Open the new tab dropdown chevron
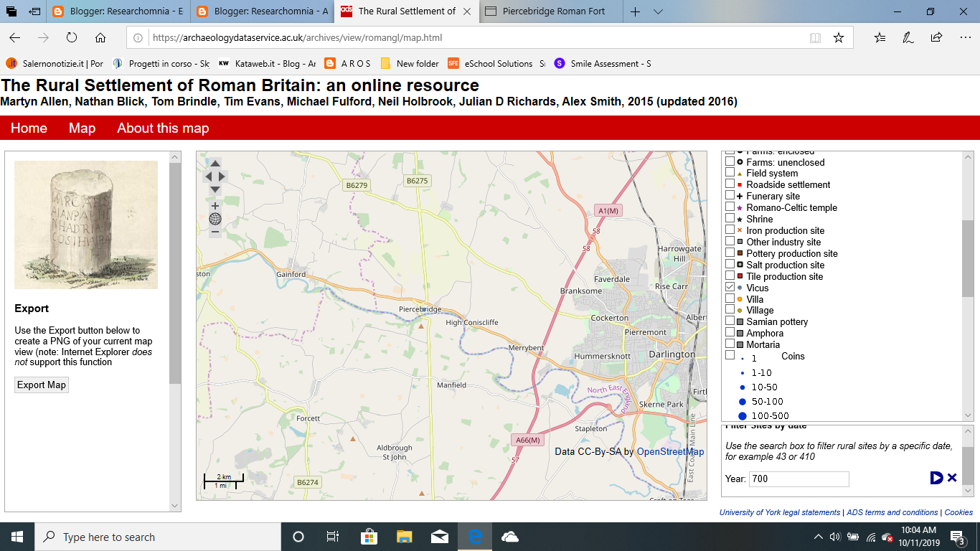Viewport: 980px width, 551px height. click(x=656, y=11)
